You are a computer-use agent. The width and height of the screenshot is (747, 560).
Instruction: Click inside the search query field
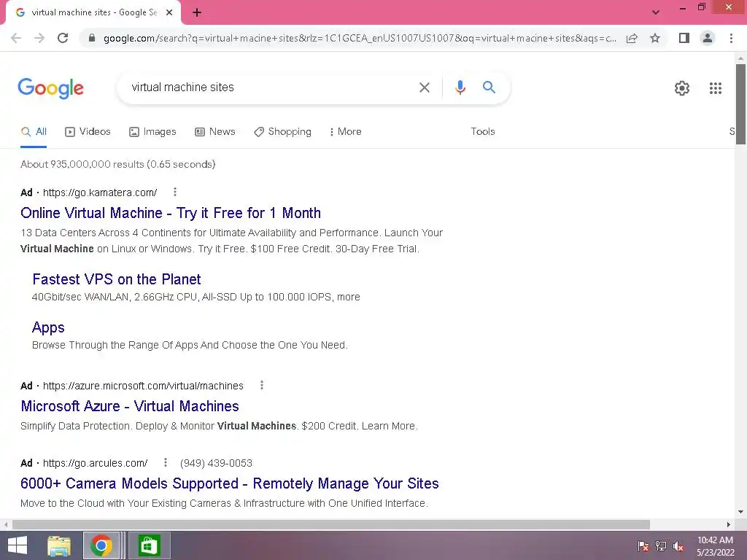coord(271,87)
